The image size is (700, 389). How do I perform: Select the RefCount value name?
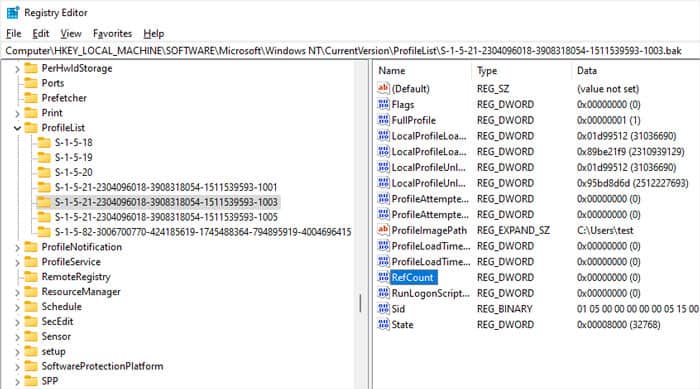coord(413,277)
